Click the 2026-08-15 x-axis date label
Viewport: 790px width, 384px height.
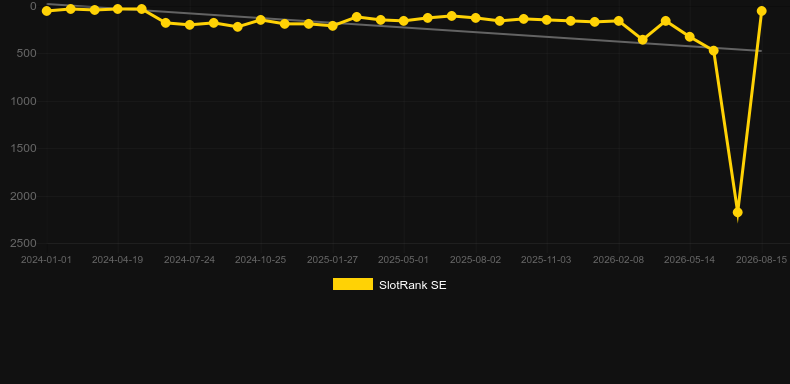(761, 260)
